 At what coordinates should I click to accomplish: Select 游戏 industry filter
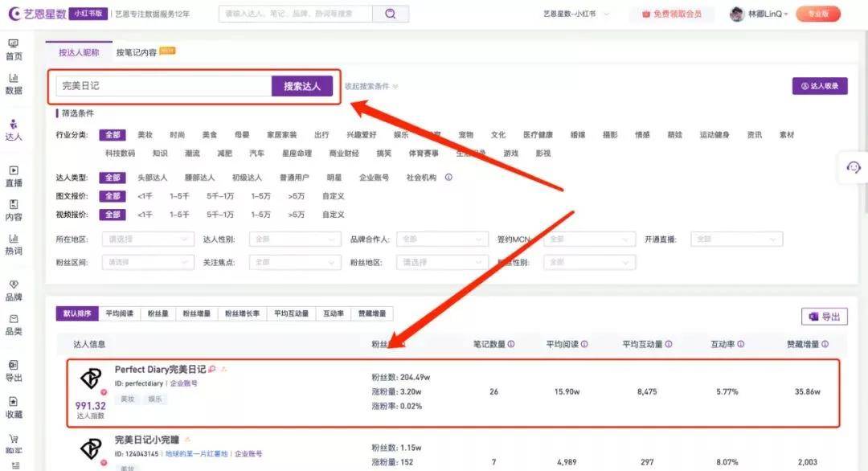(x=511, y=154)
